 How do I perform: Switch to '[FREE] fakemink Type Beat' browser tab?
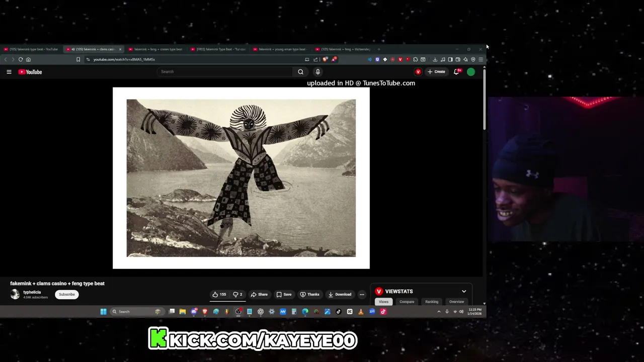click(218, 49)
